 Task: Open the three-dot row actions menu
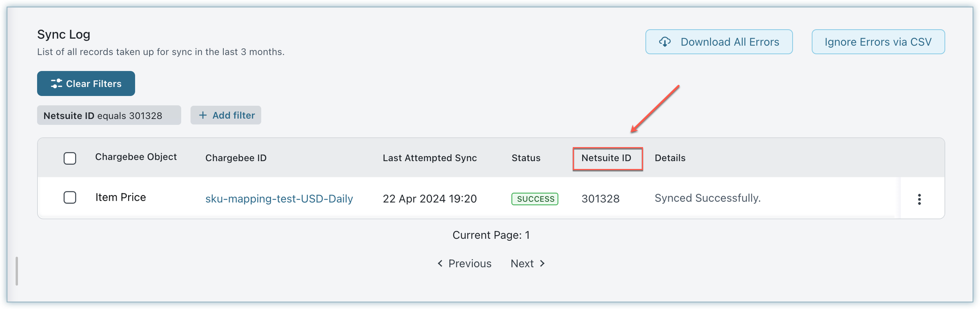(x=919, y=199)
